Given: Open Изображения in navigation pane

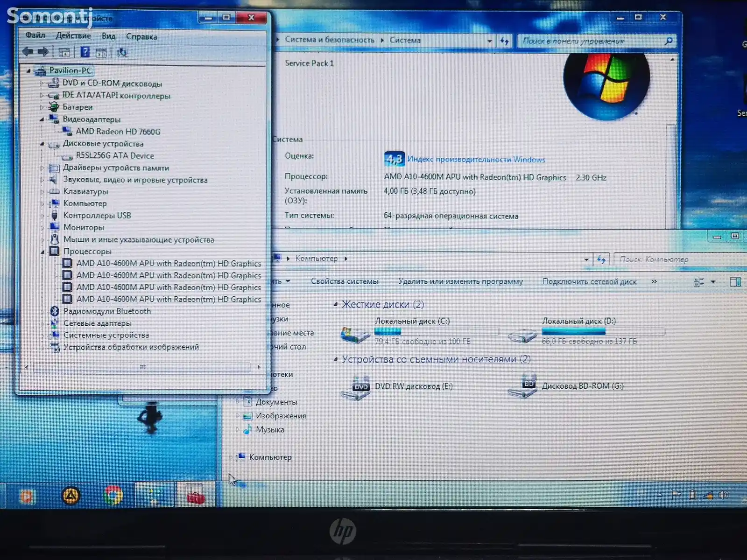Looking at the screenshot, I should (281, 416).
